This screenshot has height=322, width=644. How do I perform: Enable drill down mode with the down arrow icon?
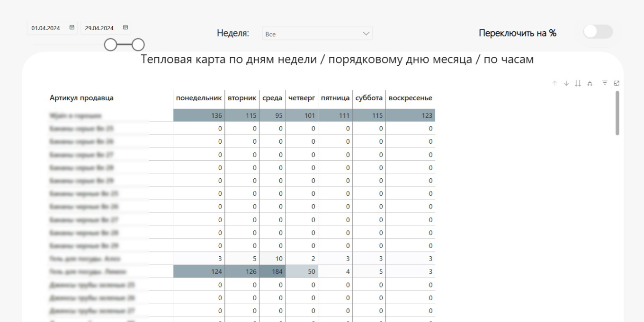coord(566,83)
